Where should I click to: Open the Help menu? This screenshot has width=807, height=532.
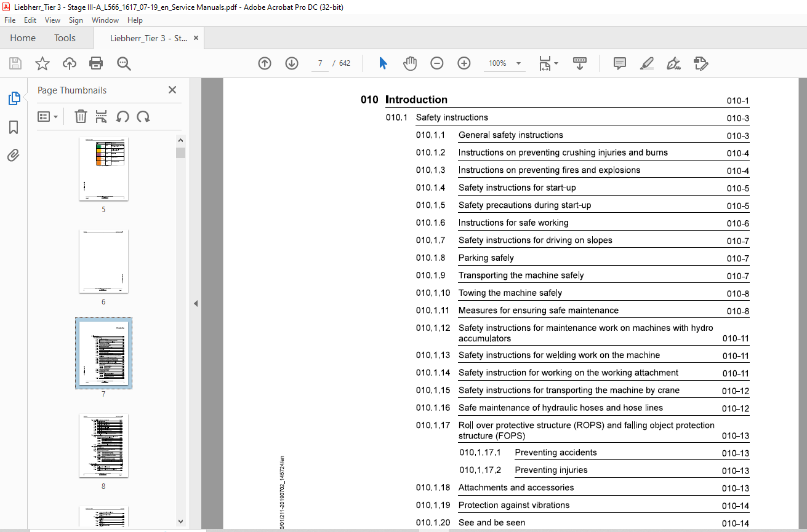(x=135, y=20)
